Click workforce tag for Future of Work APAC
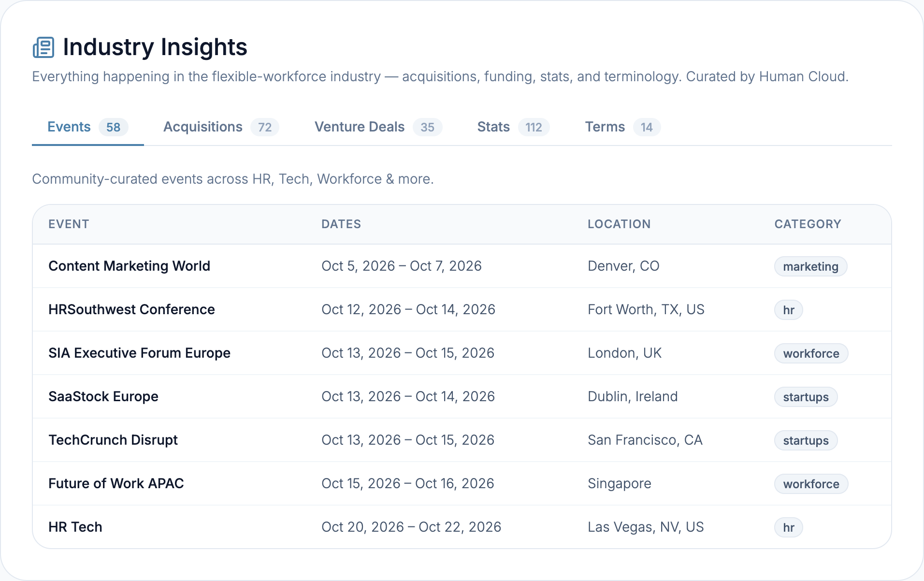This screenshot has height=581, width=924. pyautogui.click(x=811, y=484)
